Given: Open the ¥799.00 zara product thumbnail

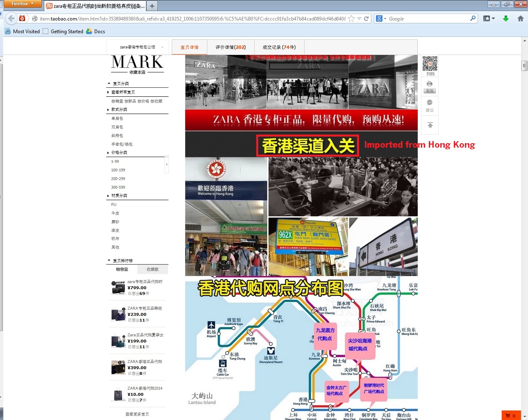Looking at the screenshot, I should click(118, 288).
